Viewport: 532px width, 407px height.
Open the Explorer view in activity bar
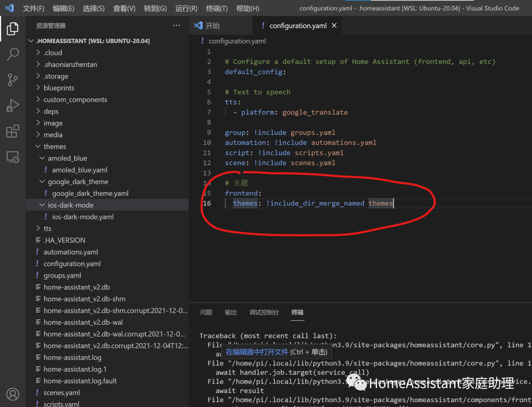(x=13, y=29)
